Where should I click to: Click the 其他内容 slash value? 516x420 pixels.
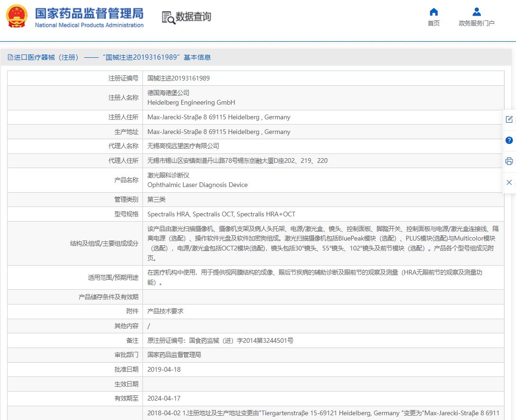[x=149, y=326]
